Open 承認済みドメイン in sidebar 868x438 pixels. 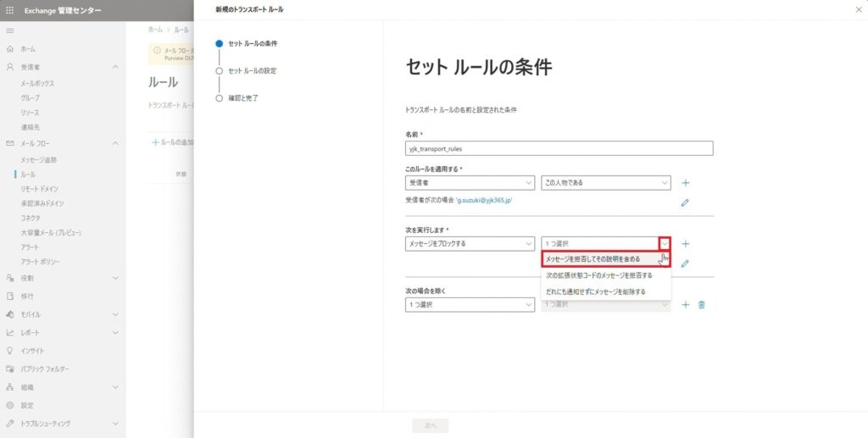coord(42,203)
